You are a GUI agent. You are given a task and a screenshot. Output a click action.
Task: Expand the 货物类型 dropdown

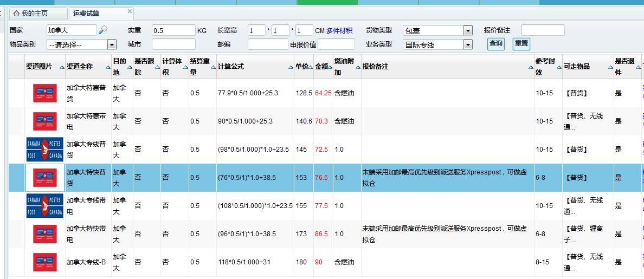tap(468, 31)
